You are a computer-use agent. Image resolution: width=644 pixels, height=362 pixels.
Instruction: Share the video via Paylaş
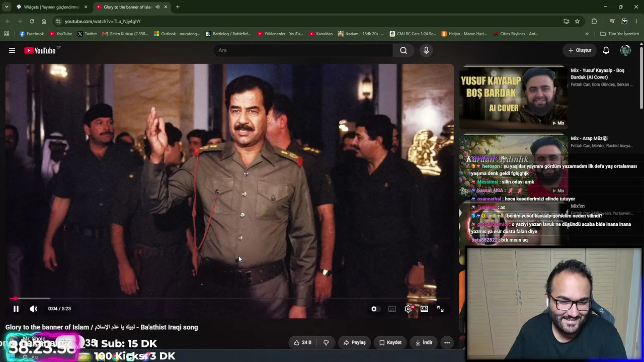coord(355,342)
